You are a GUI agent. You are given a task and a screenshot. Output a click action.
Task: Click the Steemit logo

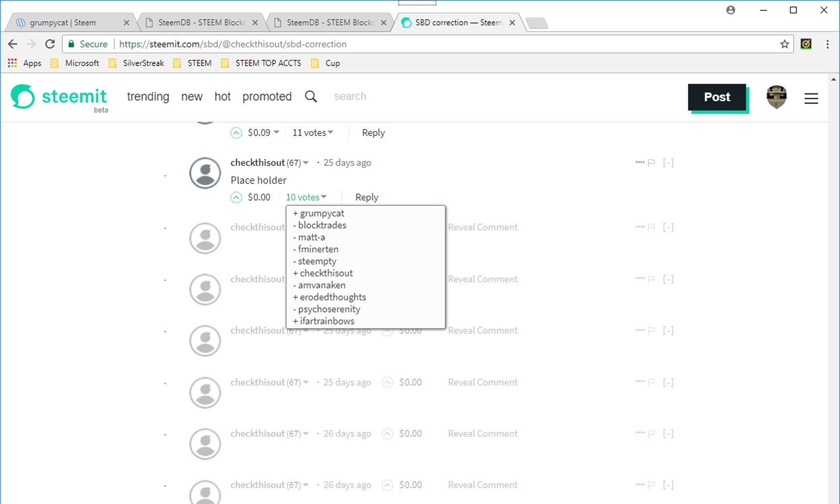[59, 97]
